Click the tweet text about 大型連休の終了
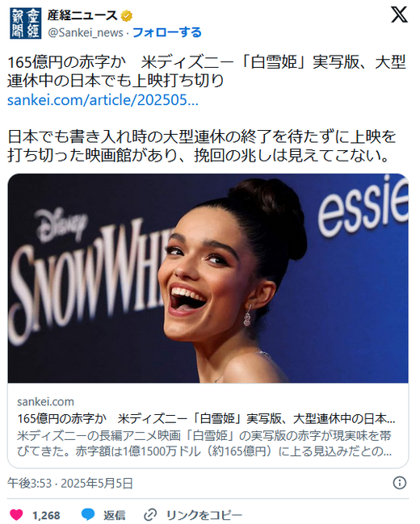This screenshot has height=524, width=420. pyautogui.click(x=201, y=146)
